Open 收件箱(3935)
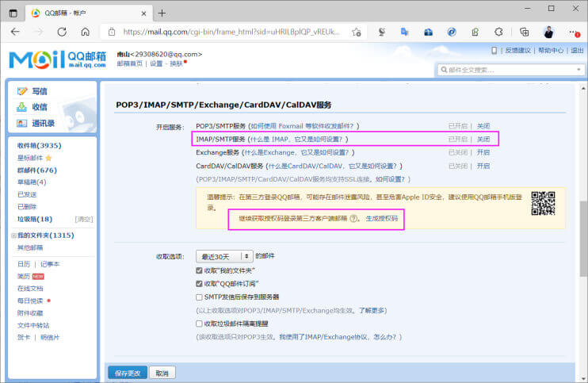 40,146
